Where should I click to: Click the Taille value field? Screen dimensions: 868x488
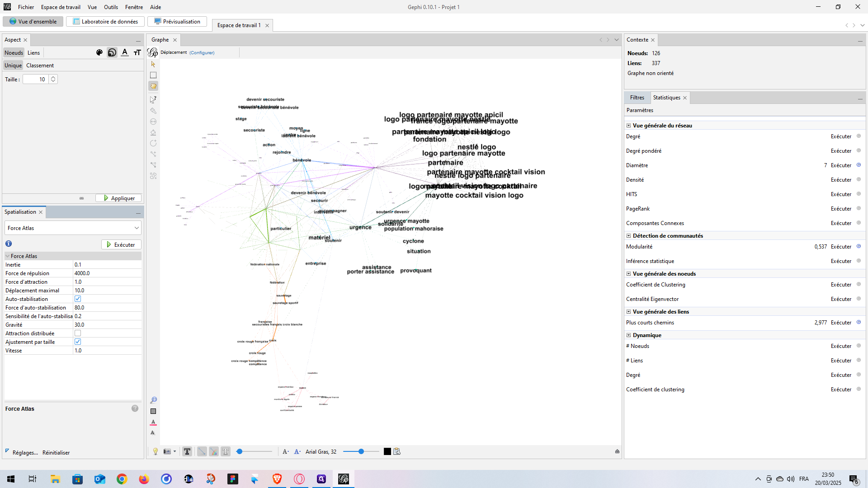pyautogui.click(x=35, y=79)
